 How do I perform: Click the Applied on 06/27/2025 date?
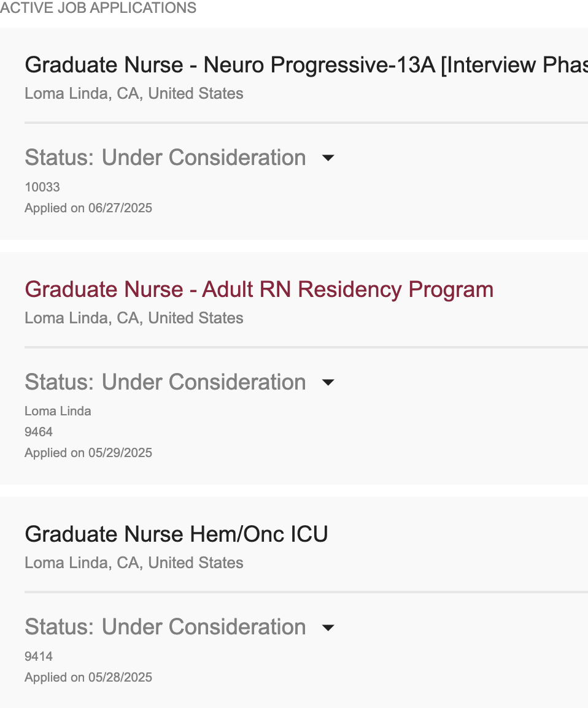click(88, 208)
